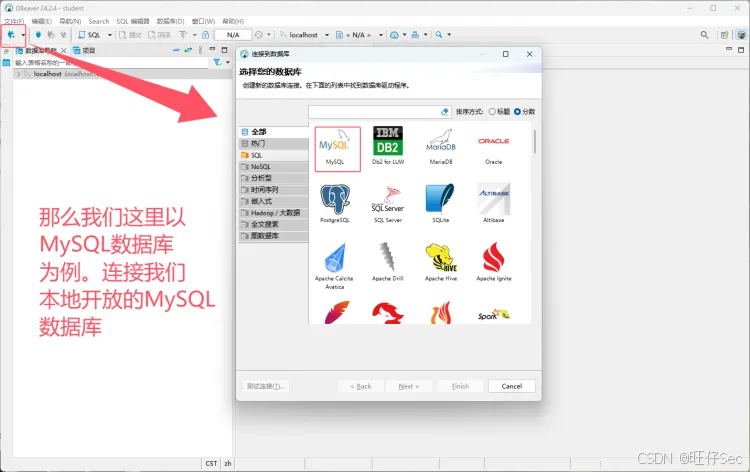Choose the MariaDB driver icon
The image size is (750, 472).
point(441,146)
